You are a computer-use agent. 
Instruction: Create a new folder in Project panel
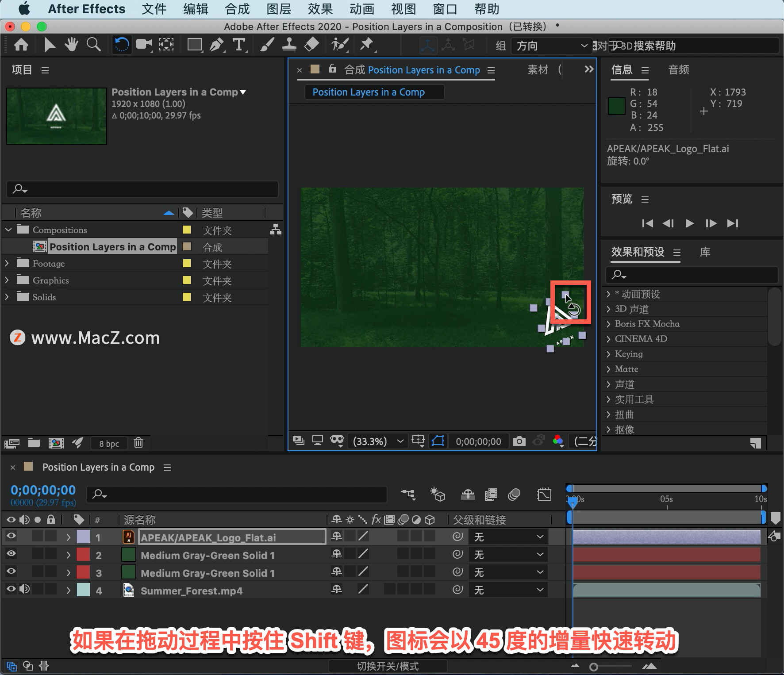coord(34,442)
